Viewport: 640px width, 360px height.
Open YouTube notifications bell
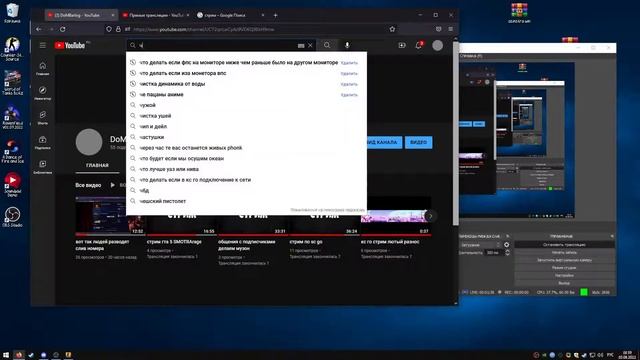tap(418, 45)
